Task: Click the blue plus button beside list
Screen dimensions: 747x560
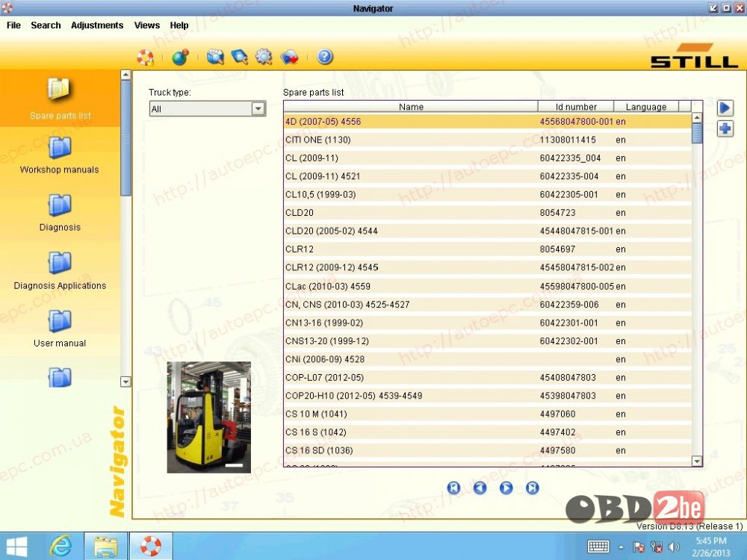Action: 725,128
